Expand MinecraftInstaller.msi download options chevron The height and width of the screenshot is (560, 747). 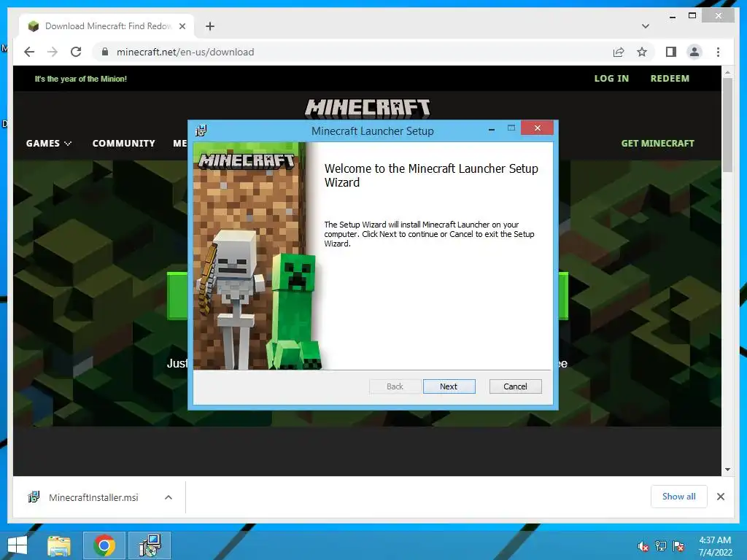coord(169,497)
